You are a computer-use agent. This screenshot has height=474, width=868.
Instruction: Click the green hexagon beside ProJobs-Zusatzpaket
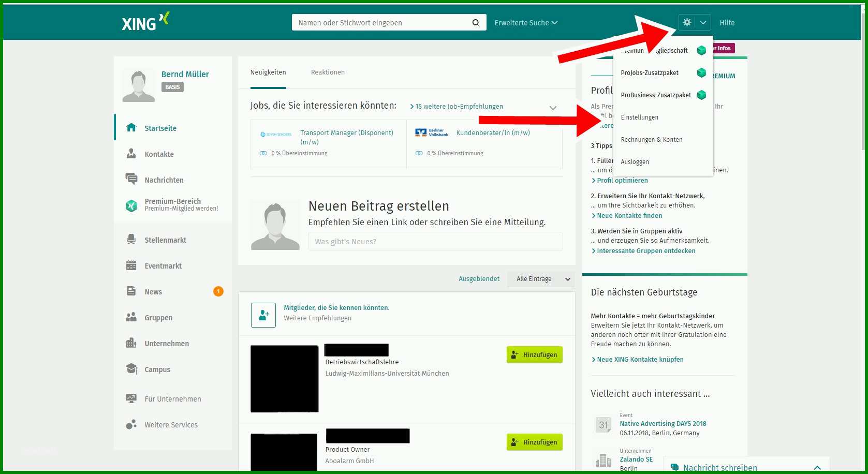click(701, 72)
